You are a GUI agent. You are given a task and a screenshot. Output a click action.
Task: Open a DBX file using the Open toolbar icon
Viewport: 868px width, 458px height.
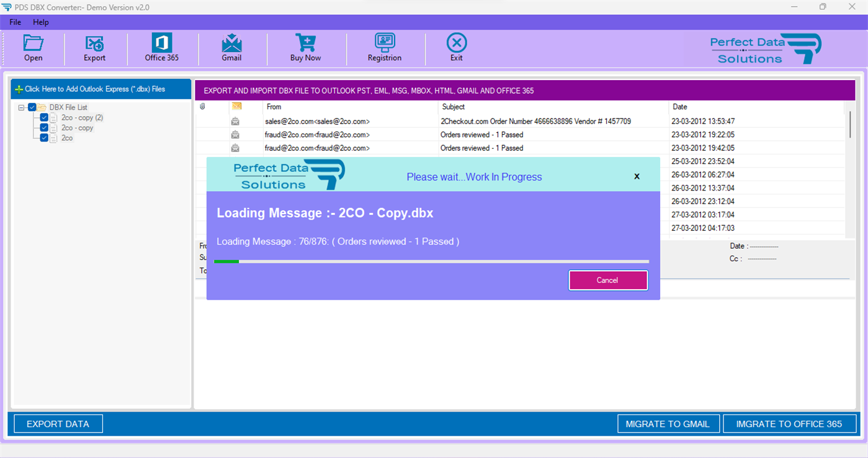[33, 47]
